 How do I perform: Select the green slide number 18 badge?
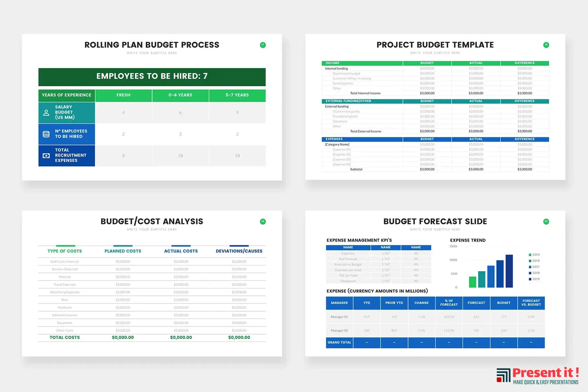pos(546,45)
